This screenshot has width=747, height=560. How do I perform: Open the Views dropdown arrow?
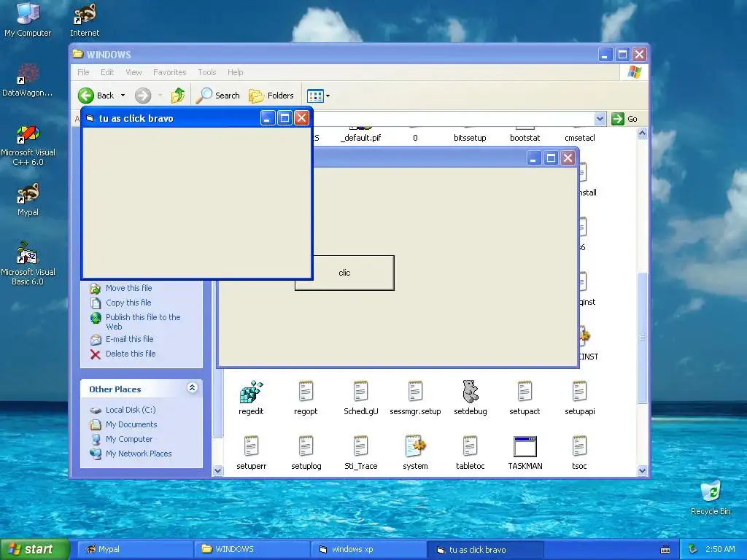coord(328,96)
